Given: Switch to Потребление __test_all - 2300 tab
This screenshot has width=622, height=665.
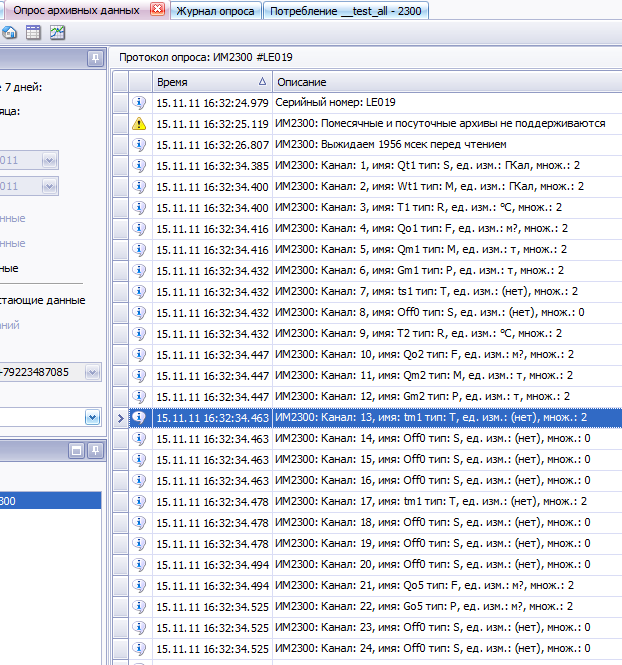Looking at the screenshot, I should point(346,11).
